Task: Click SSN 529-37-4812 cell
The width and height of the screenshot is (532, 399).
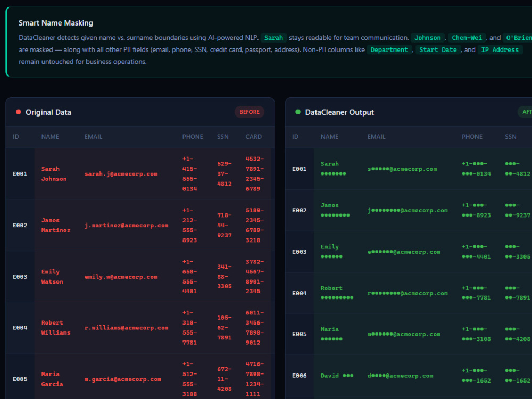Action: click(225, 174)
